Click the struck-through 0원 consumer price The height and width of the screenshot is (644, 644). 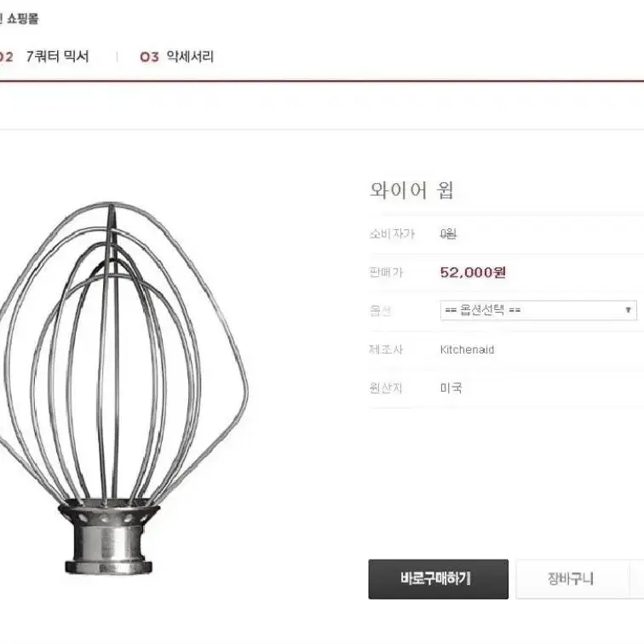[x=448, y=233]
